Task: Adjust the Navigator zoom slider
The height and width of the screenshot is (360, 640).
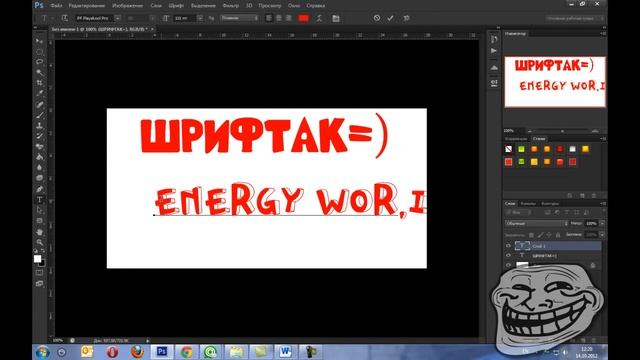Action: coord(562,131)
